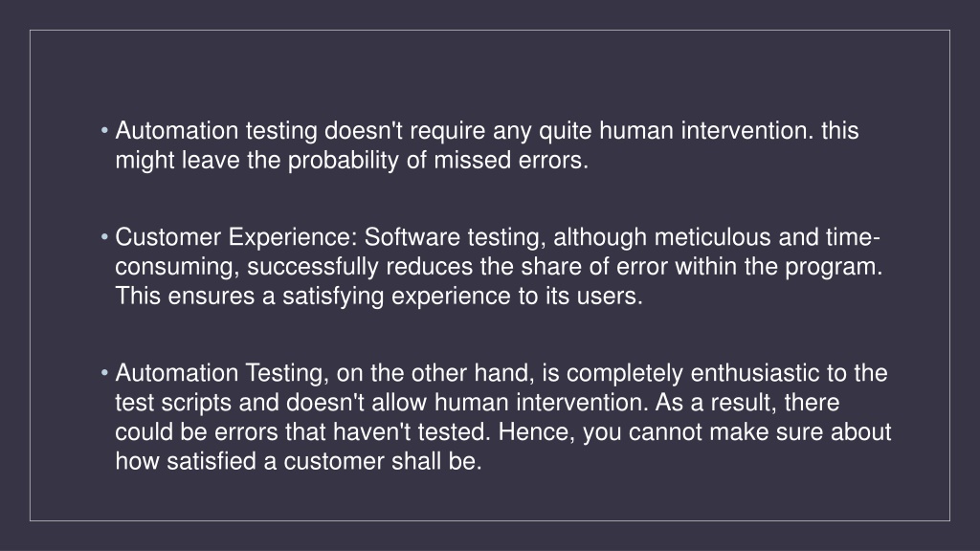Click the final line 'how satisfied a customer shall be'

tap(299, 462)
